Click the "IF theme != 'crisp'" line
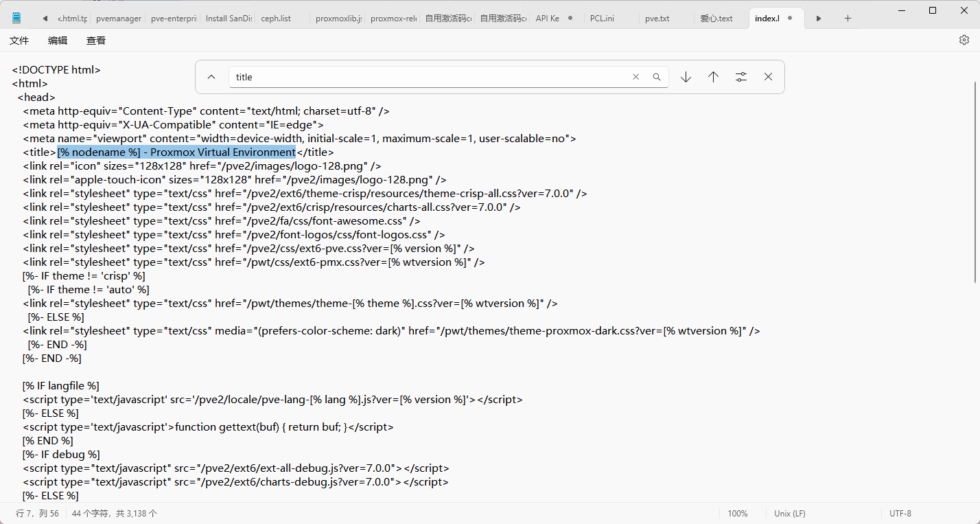Image resolution: width=980 pixels, height=524 pixels. (84, 276)
